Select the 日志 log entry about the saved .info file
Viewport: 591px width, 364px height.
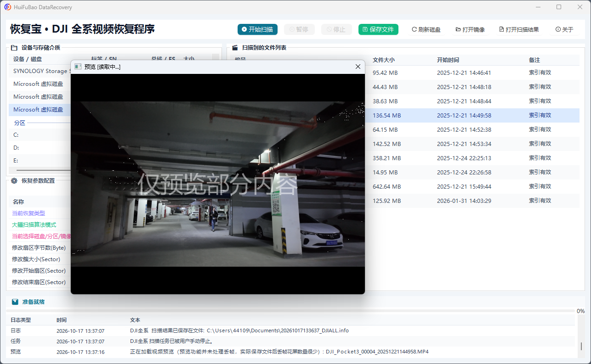pos(292,330)
